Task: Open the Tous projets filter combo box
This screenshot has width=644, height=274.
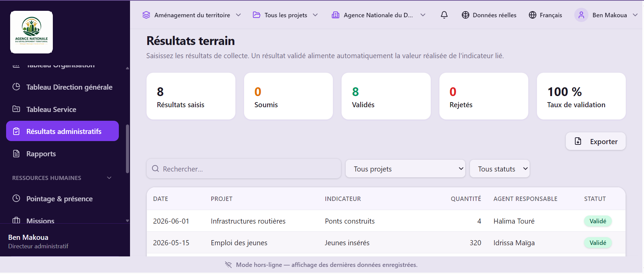Action: tap(405, 168)
